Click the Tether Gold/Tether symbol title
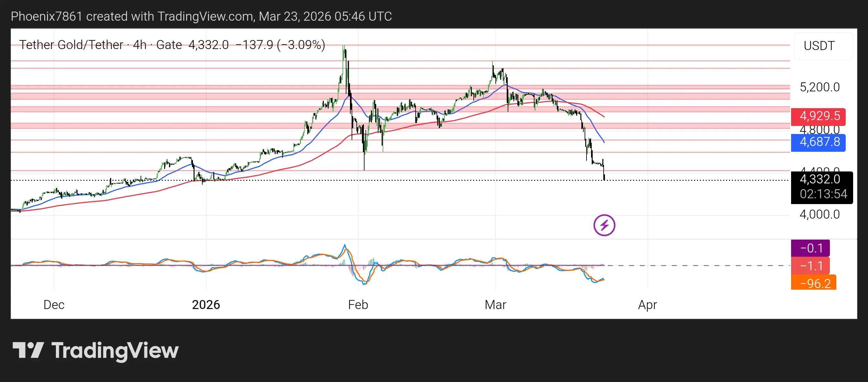Screen dimensions: 868x382 point(71,45)
